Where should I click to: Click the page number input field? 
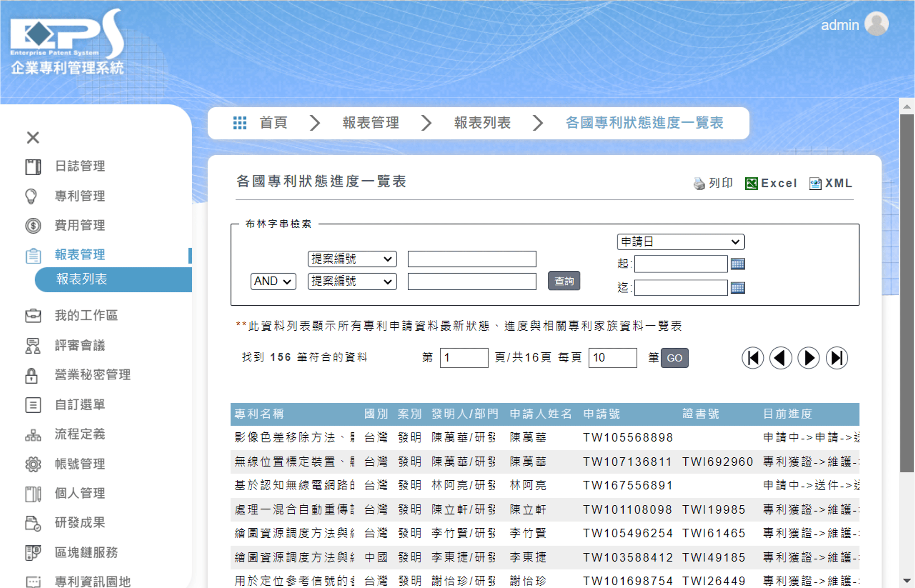tap(464, 358)
